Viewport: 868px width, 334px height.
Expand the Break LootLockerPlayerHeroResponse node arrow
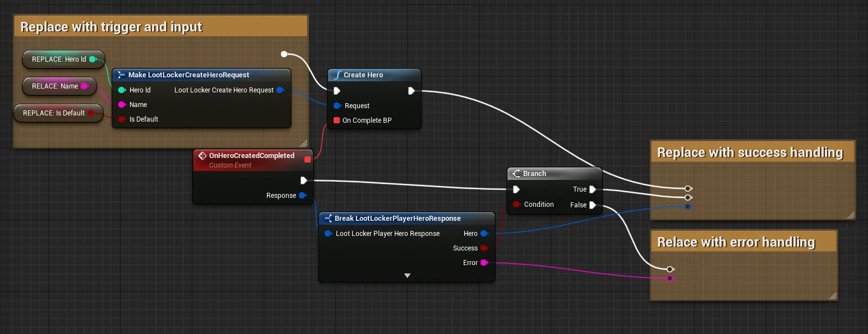coord(407,276)
